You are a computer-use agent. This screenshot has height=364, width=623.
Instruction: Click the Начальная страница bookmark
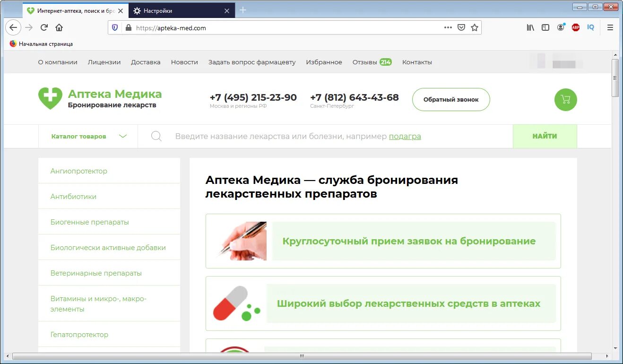41,44
